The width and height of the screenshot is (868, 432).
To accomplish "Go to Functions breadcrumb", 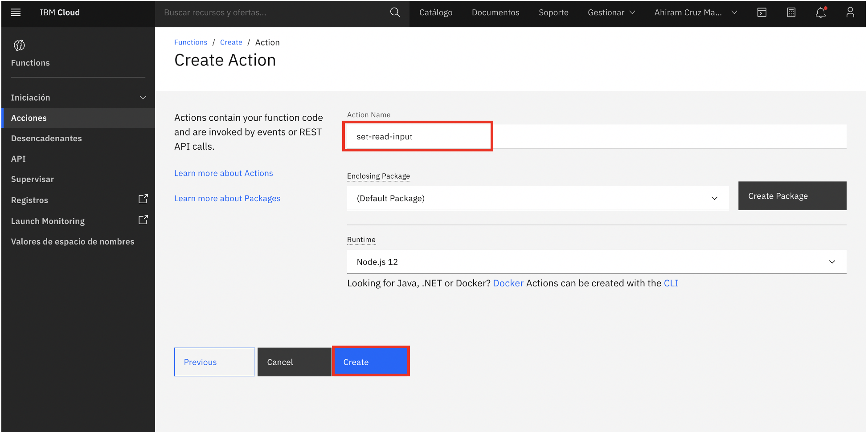I will pos(191,42).
